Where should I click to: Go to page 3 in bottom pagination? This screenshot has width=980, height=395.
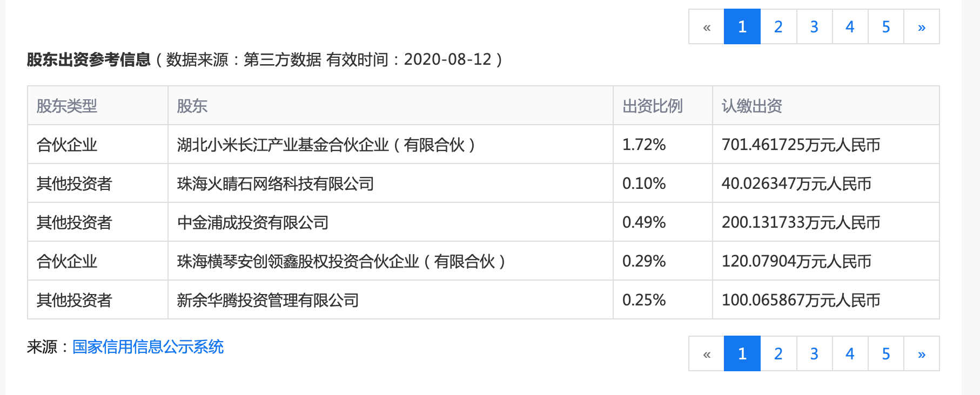[x=814, y=353]
